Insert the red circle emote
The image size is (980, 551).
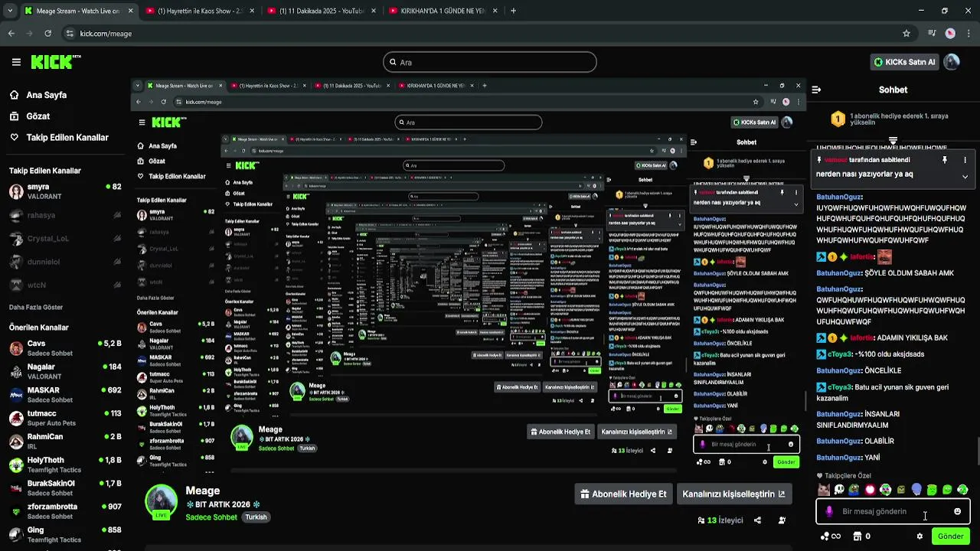coord(870,490)
